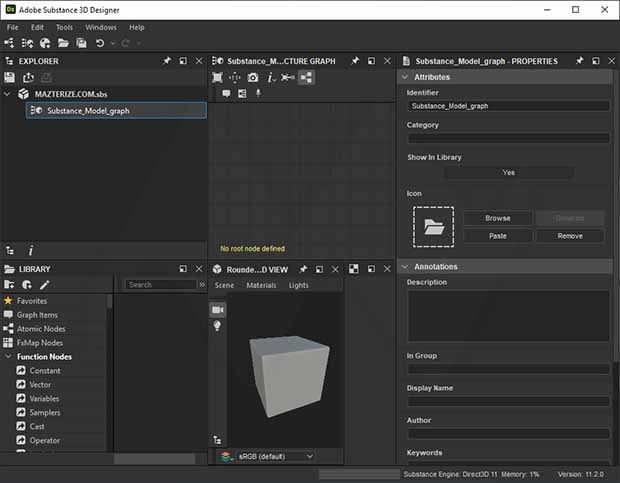This screenshot has height=483, width=620.
Task: Open the Help menu
Action: pos(137,27)
